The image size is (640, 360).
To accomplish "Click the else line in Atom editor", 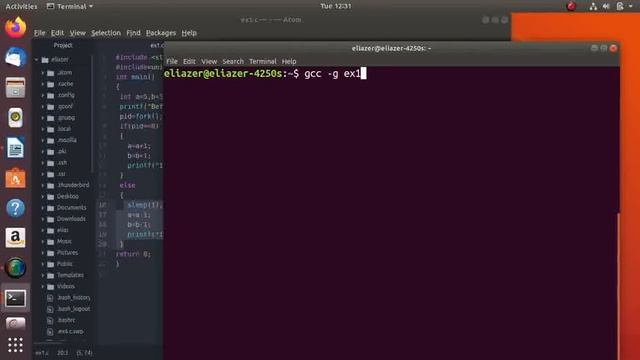I will pyautogui.click(x=127, y=185).
